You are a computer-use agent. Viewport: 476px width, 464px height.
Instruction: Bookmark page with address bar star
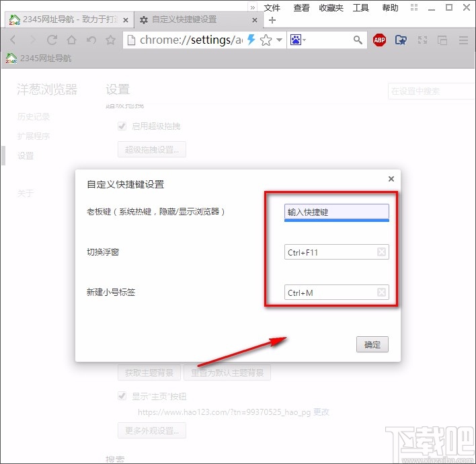click(266, 40)
